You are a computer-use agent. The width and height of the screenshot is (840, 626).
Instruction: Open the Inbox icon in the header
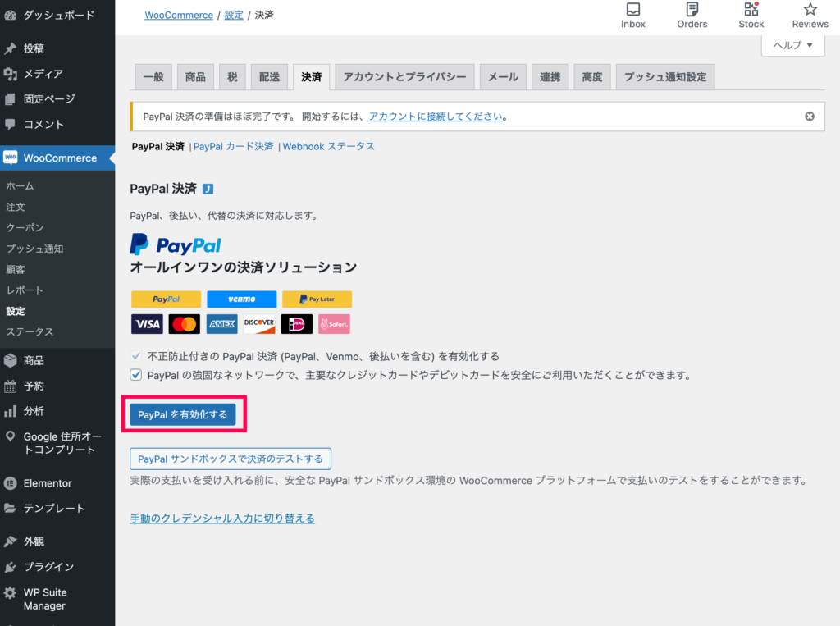632,9
